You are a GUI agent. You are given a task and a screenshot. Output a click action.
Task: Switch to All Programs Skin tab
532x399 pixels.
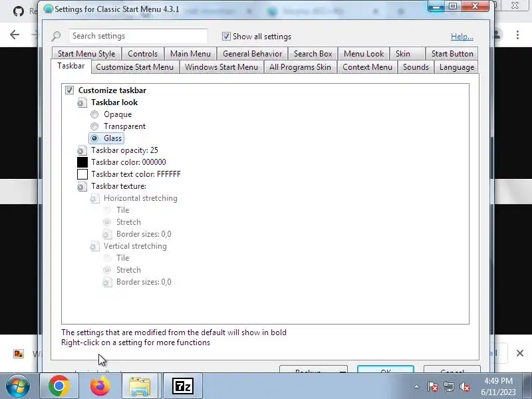301,67
